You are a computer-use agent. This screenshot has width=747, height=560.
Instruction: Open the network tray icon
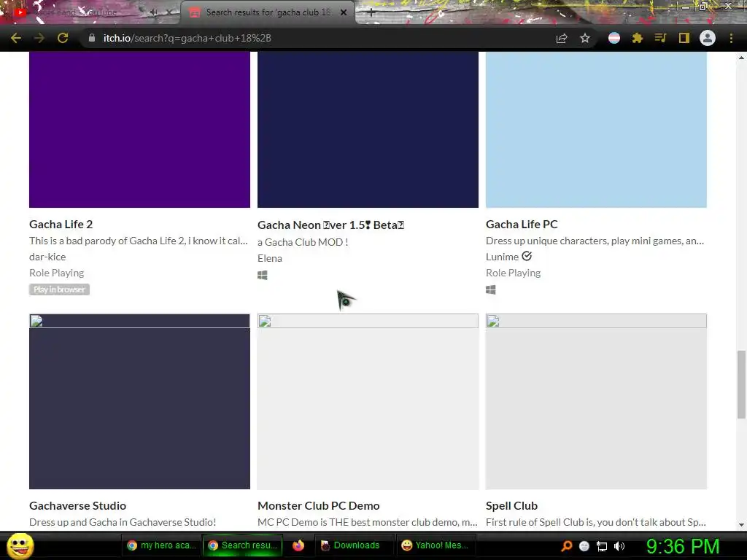(602, 546)
